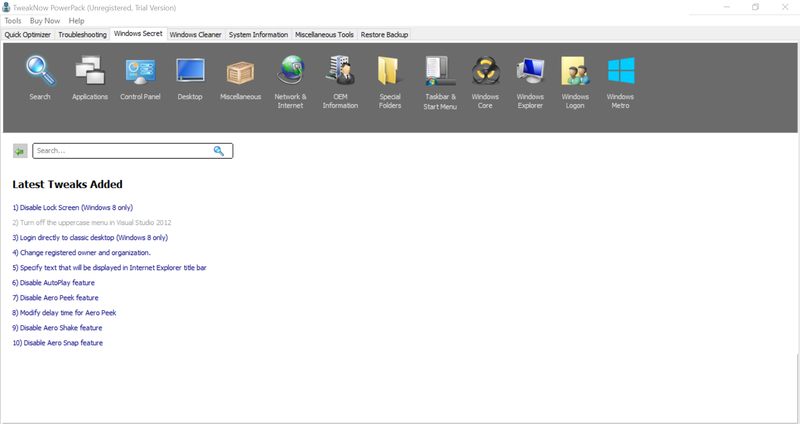The width and height of the screenshot is (800, 424).
Task: Open Disable Lock Screen tweak link
Action: click(x=72, y=208)
